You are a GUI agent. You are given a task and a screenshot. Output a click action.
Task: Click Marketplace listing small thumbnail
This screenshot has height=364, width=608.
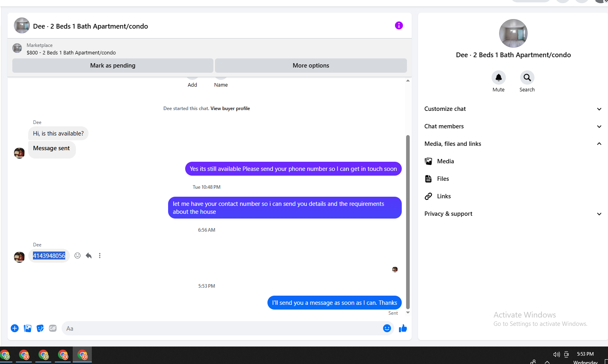click(x=17, y=48)
